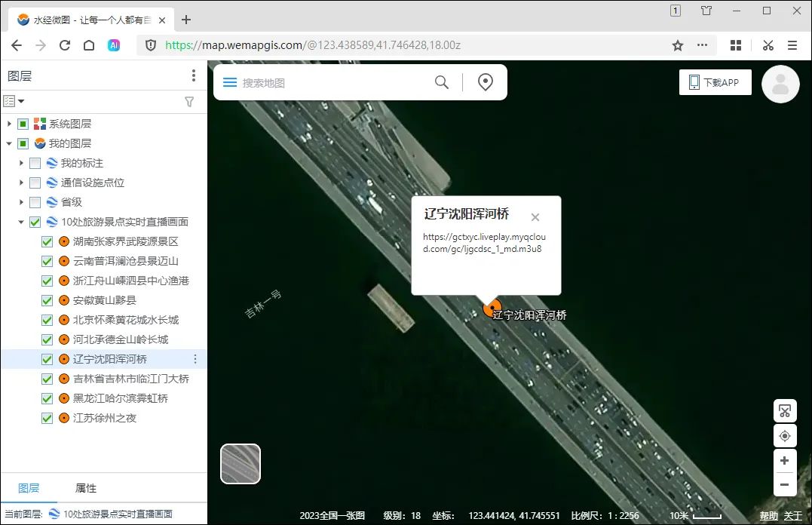Click the m3u8 live stream URL in popup
The width and height of the screenshot is (812, 525).
coord(484,243)
